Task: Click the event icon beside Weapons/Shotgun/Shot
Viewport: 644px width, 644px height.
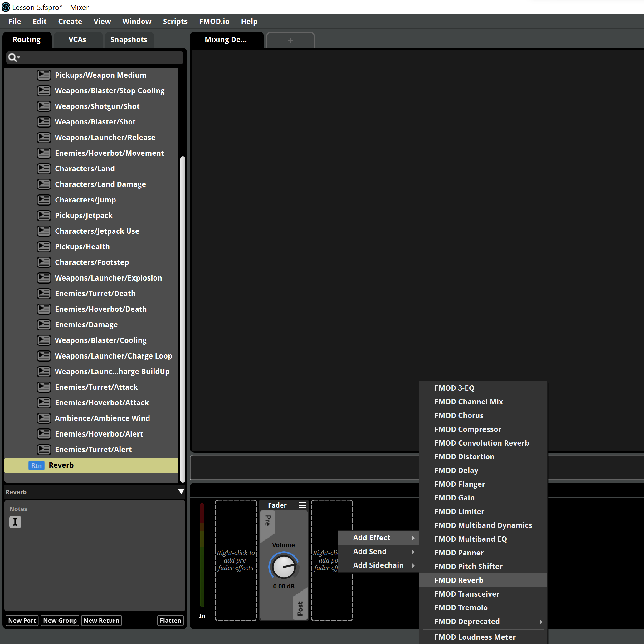Action: coord(44,106)
